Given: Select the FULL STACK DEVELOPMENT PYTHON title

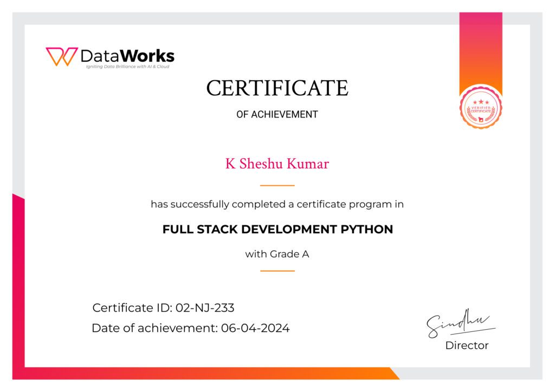Looking at the screenshot, I should [x=277, y=230].
